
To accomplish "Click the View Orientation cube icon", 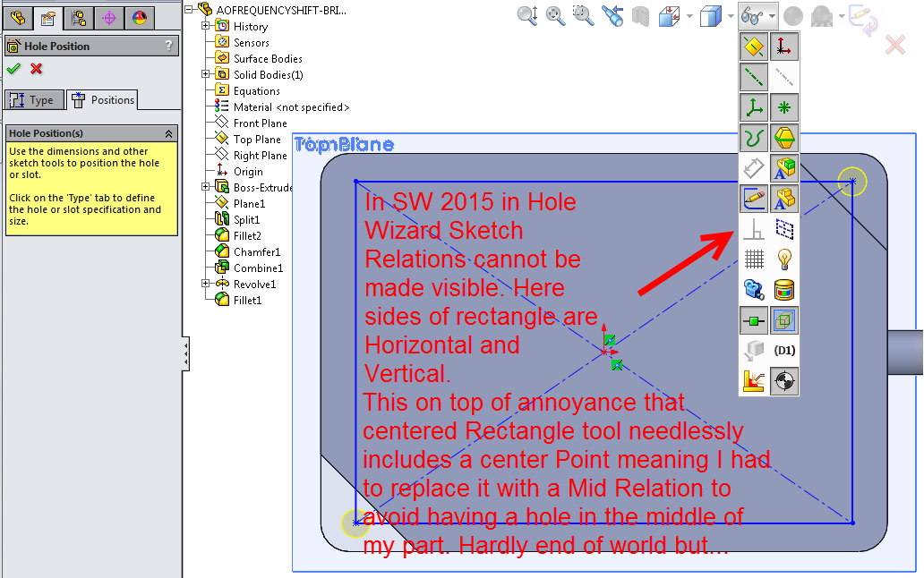I will coord(670,16).
